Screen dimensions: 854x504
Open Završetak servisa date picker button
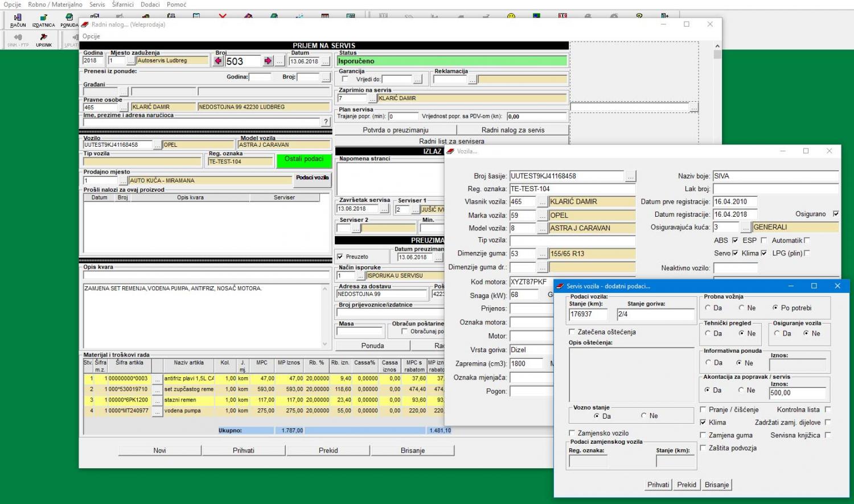point(385,209)
